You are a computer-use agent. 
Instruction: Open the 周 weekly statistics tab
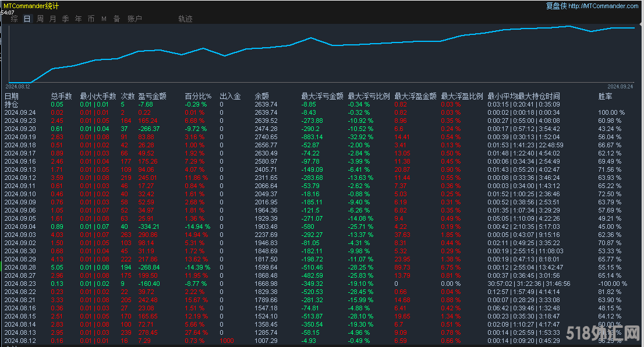click(40, 19)
